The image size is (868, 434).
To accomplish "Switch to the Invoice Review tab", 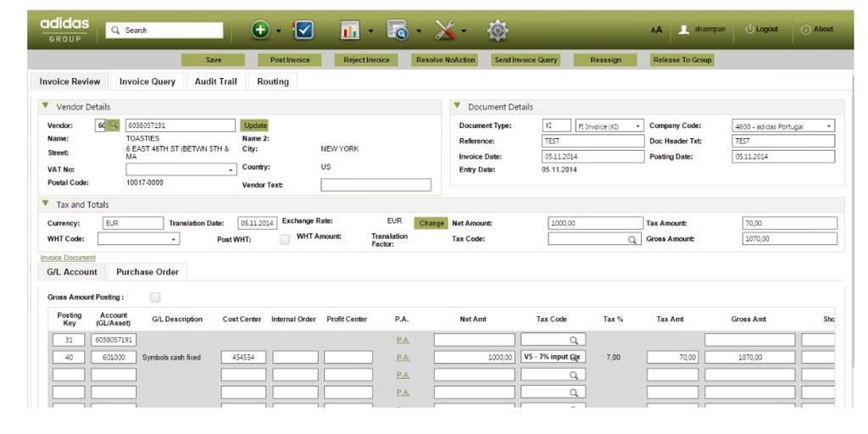I will 70,81.
